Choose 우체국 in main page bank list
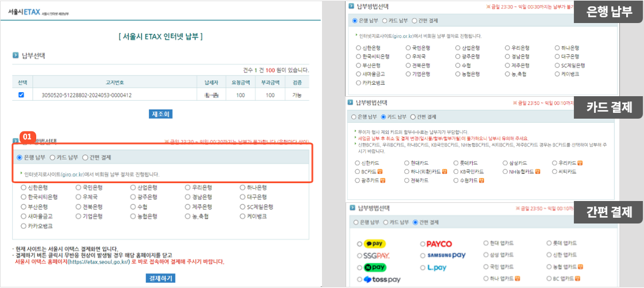 tap(78, 197)
